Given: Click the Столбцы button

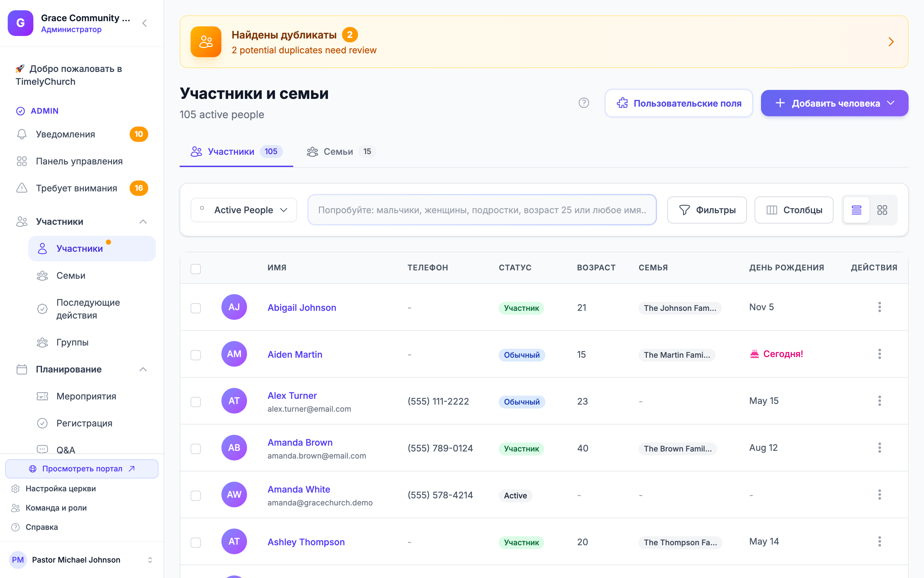Looking at the screenshot, I should [x=794, y=210].
